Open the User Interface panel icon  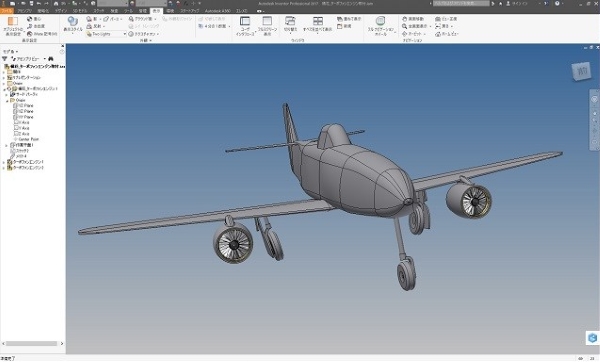click(x=245, y=26)
